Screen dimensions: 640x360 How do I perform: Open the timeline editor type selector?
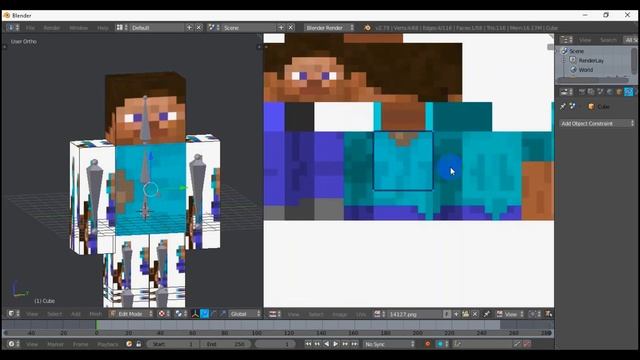(x=13, y=344)
